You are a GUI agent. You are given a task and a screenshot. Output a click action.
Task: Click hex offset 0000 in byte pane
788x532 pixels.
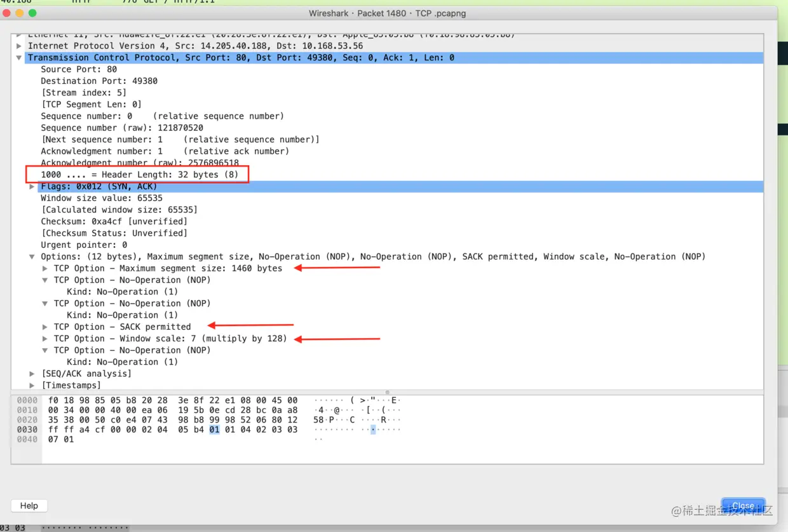coord(27,400)
